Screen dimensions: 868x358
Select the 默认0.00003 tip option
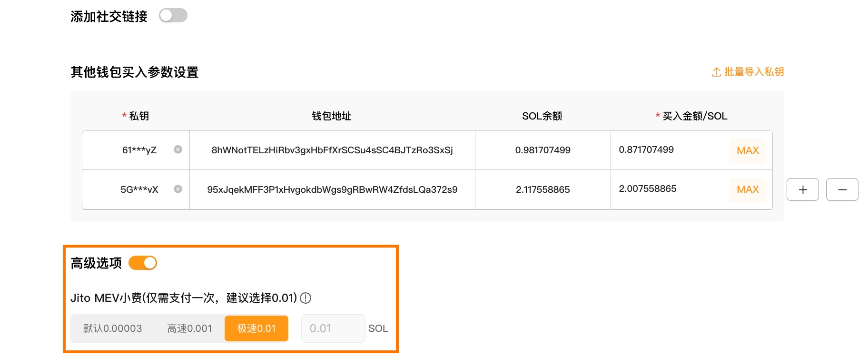(112, 328)
